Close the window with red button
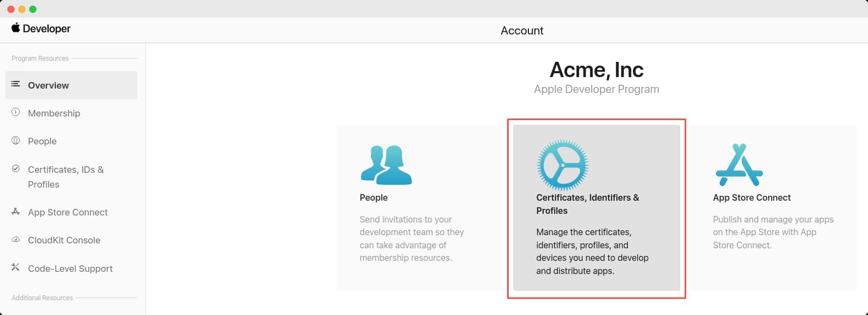Image resolution: width=868 pixels, height=315 pixels. [x=11, y=9]
